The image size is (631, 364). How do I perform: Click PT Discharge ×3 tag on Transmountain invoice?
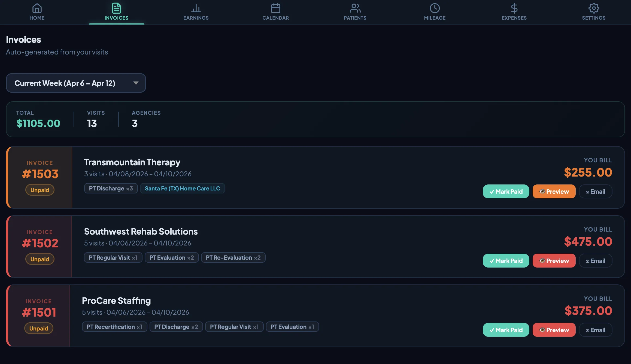coord(111,188)
